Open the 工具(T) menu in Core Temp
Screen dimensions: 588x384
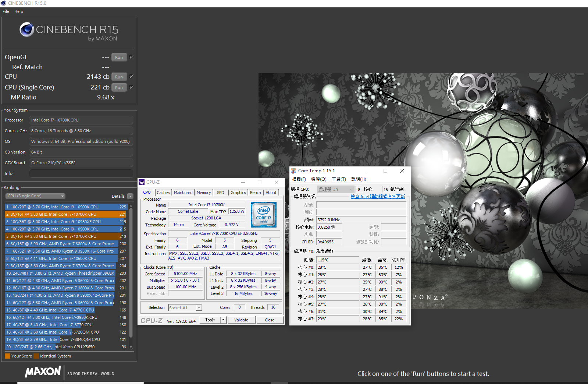(x=339, y=179)
